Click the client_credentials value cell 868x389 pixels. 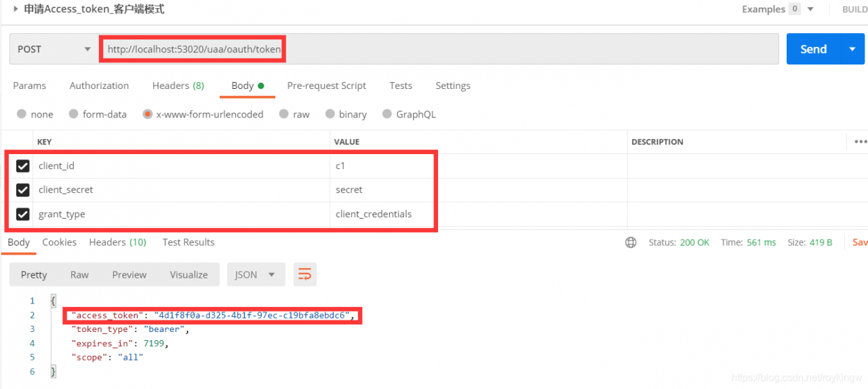[x=478, y=214]
